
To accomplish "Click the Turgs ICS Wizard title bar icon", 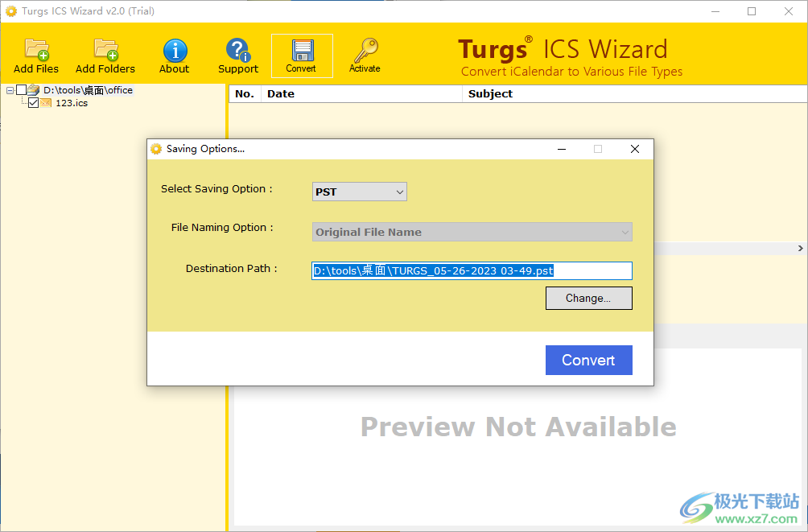I will coord(10,10).
